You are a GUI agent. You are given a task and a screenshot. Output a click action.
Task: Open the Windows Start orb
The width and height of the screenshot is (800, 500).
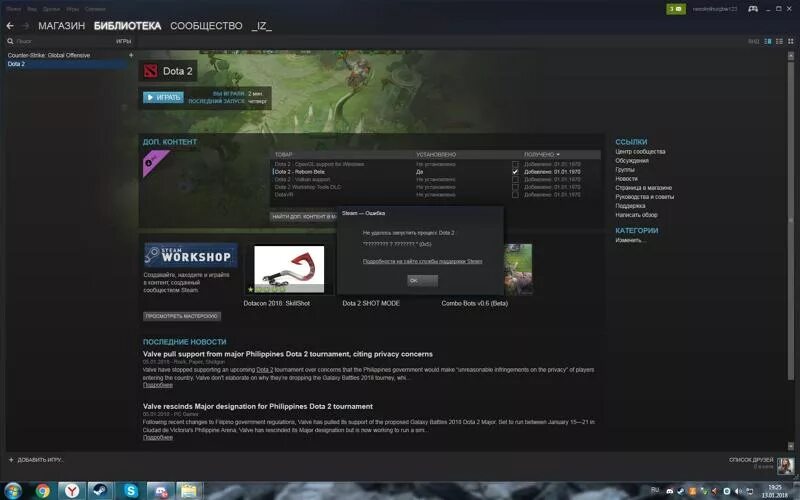pos(12,491)
